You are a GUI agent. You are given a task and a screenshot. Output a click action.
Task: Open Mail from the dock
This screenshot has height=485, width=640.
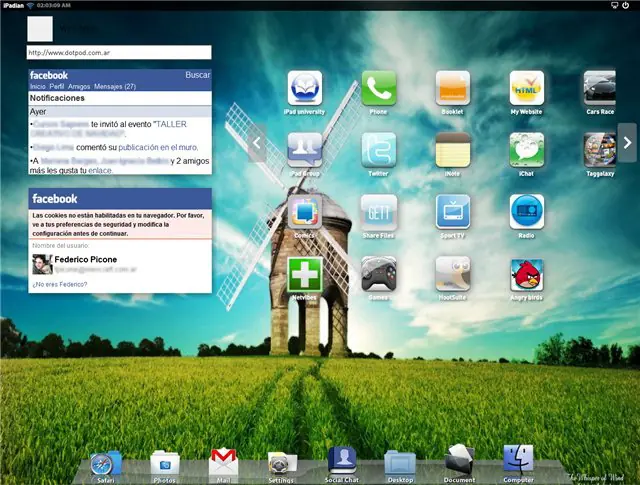[223, 462]
